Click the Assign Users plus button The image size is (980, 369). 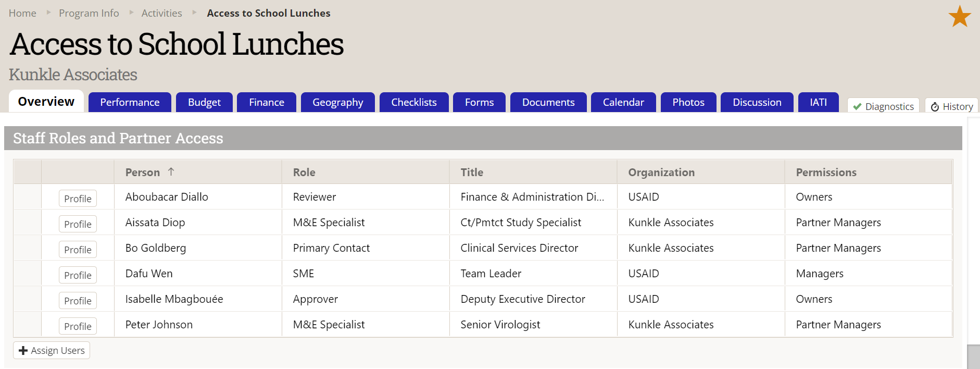pos(52,350)
